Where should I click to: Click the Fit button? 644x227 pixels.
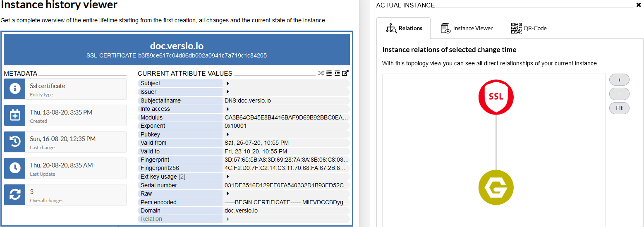[x=619, y=108]
